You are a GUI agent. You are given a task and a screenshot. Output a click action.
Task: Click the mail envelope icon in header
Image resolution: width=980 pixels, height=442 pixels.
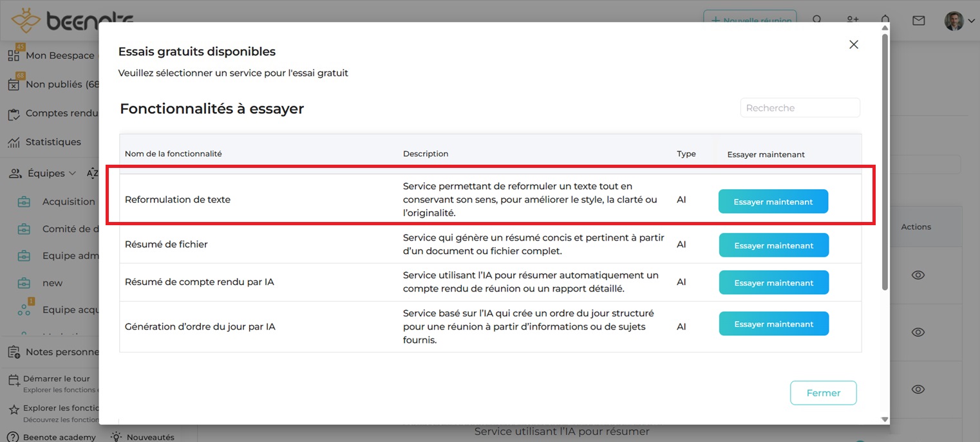point(919,21)
